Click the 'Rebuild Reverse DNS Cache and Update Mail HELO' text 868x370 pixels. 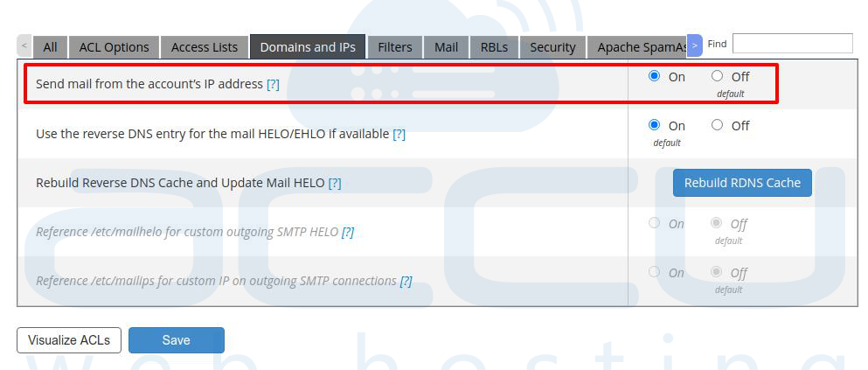(x=180, y=183)
